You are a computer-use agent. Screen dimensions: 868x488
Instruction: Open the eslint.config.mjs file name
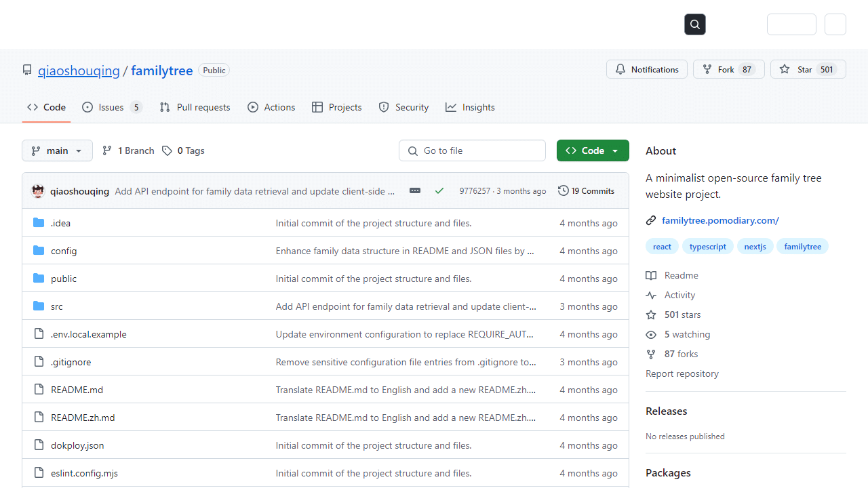(x=84, y=473)
